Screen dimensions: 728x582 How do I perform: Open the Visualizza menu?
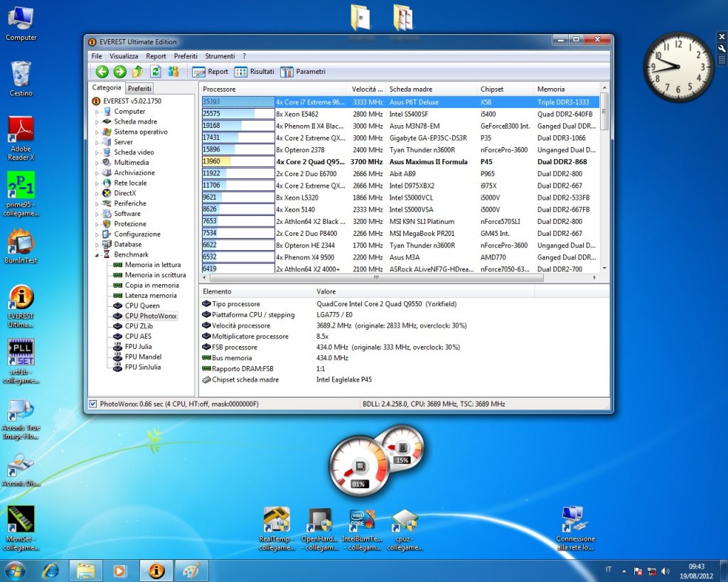(124, 56)
